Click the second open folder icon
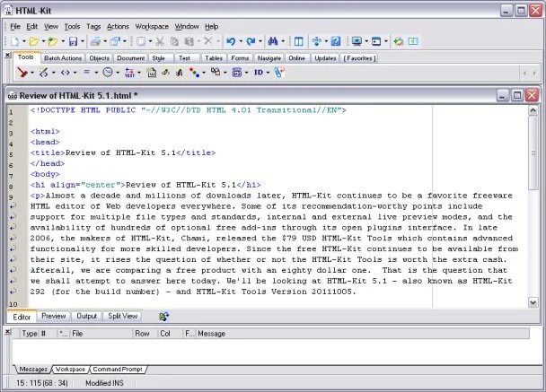The height and width of the screenshot is (392, 546). [53, 41]
